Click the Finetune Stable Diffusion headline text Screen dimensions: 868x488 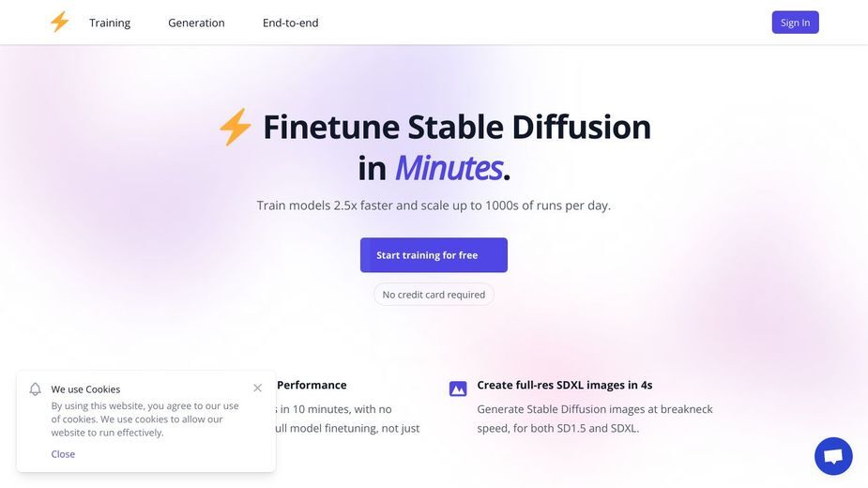point(457,127)
